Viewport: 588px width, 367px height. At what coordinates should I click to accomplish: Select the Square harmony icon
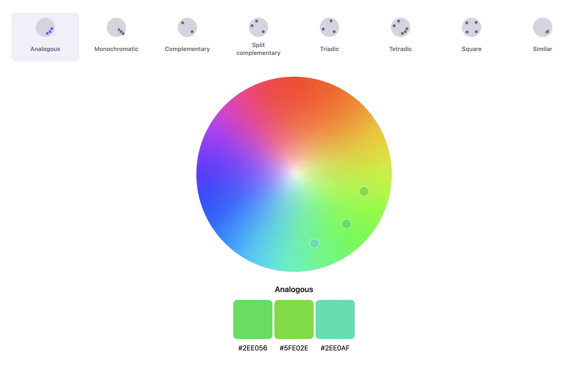coord(471,27)
